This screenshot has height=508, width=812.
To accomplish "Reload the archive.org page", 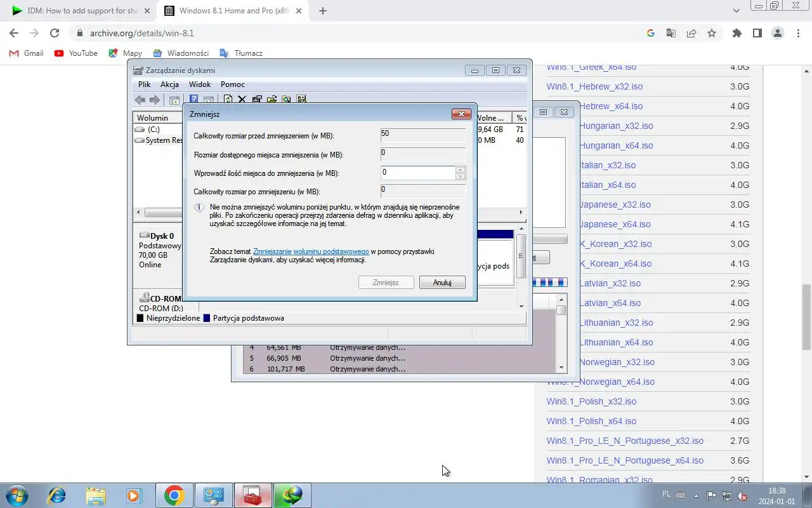I will coord(55,33).
